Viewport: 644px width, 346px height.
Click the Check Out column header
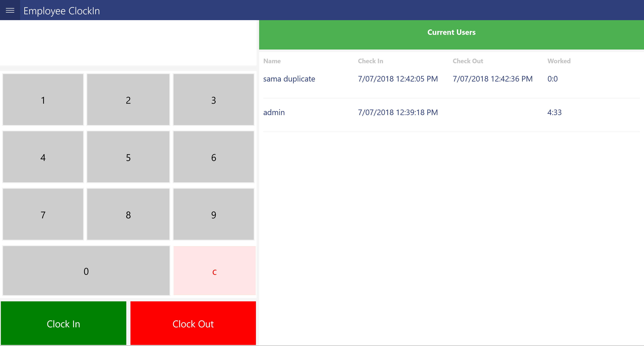click(468, 61)
